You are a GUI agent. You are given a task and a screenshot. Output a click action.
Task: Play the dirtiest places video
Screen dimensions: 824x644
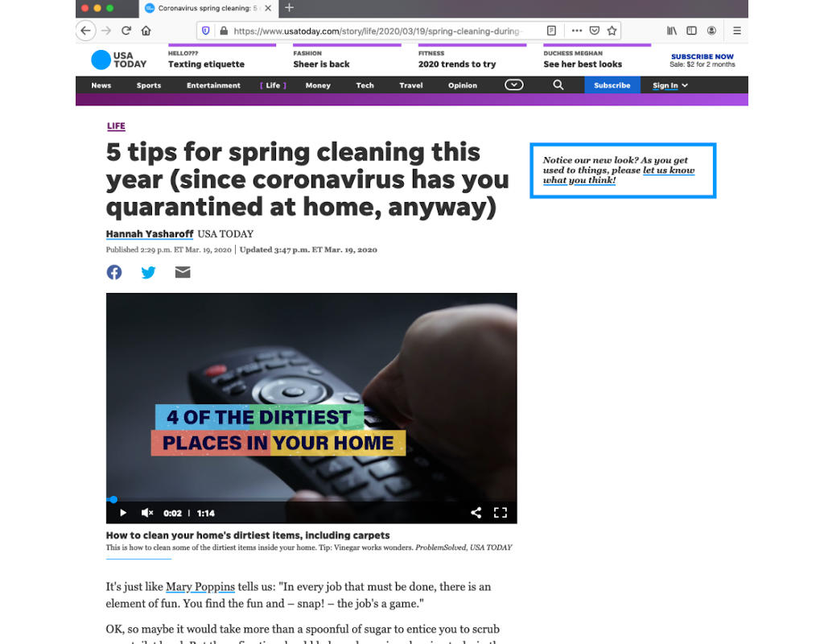123,513
